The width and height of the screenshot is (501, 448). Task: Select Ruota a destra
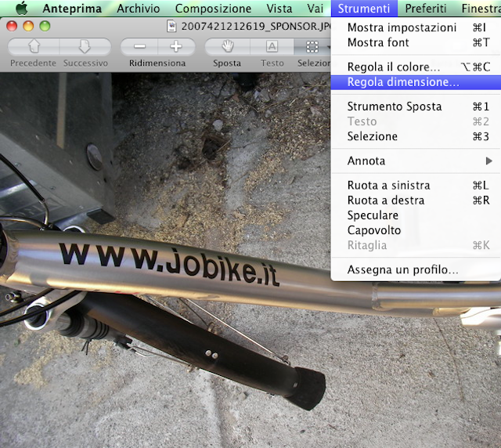(416, 201)
